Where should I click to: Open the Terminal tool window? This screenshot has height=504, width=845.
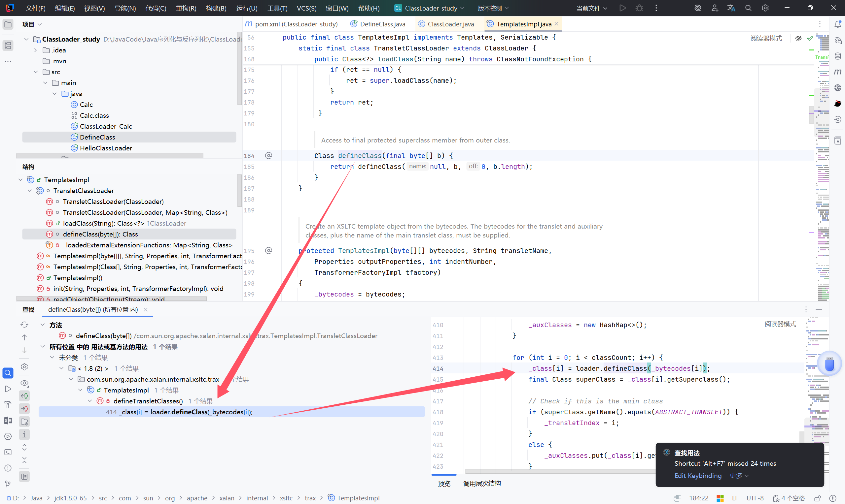(8, 452)
